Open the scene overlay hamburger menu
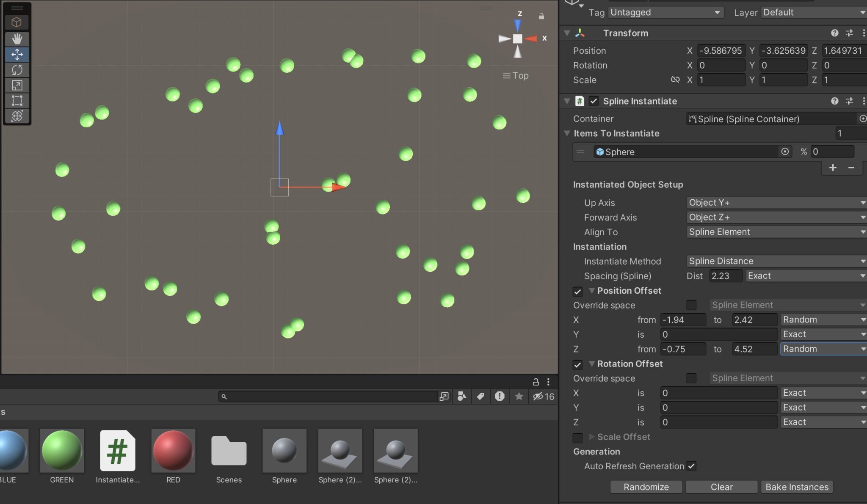This screenshot has width=867, height=504. [x=17, y=8]
